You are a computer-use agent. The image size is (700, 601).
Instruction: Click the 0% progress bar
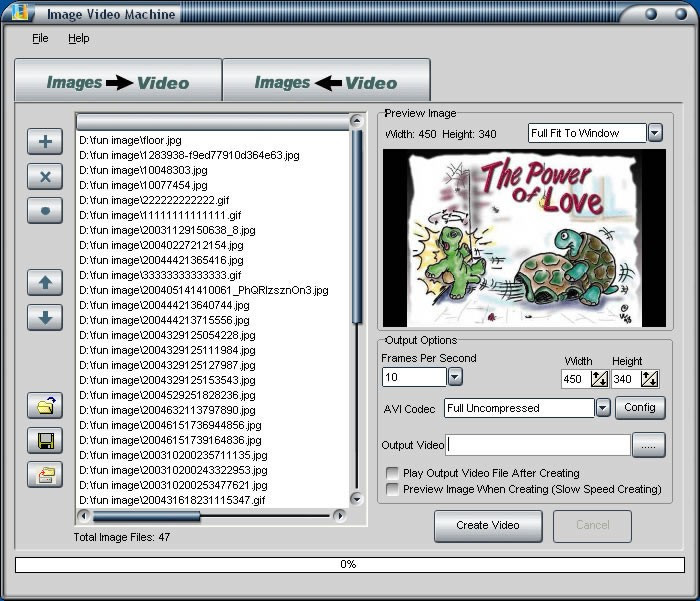coord(350,565)
